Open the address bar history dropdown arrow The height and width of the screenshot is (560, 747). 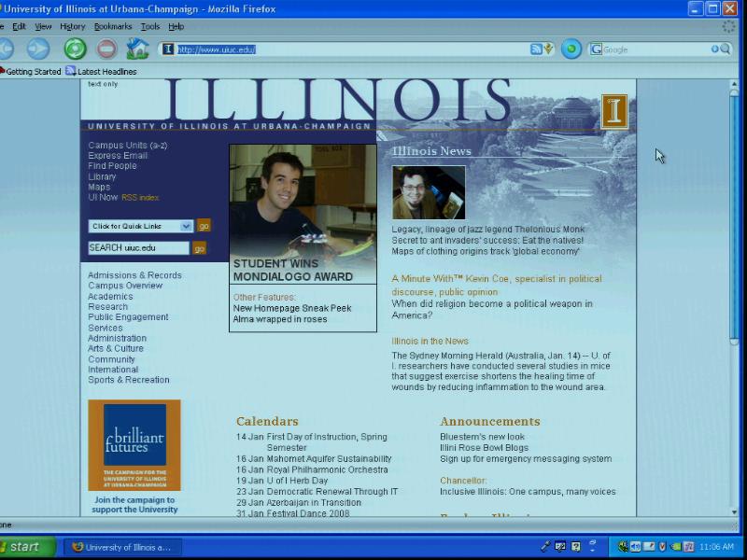point(549,49)
